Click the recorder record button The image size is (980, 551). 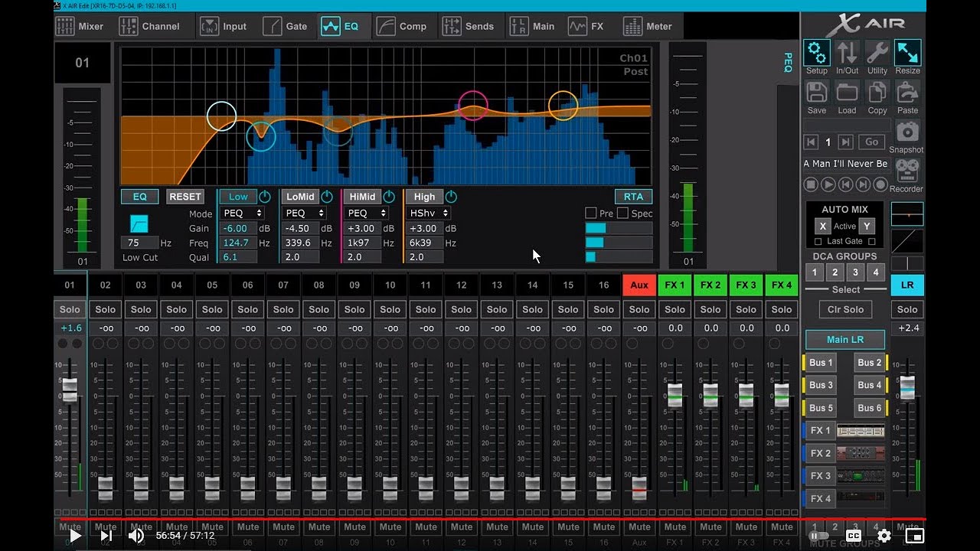880,184
